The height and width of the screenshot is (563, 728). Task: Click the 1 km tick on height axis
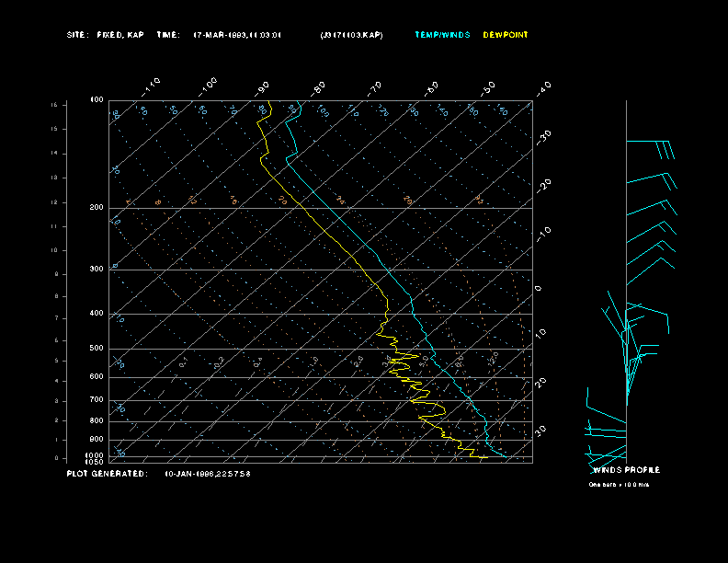(x=57, y=440)
